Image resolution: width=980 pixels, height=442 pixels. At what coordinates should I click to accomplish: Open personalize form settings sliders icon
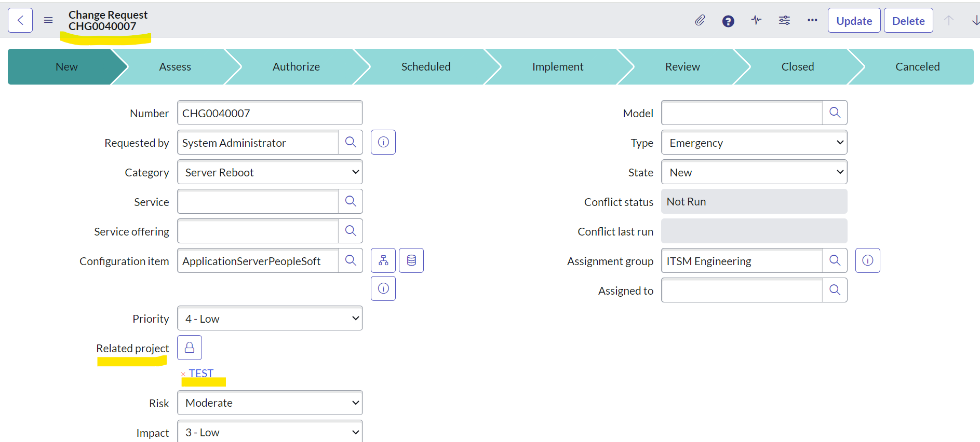pyautogui.click(x=784, y=21)
